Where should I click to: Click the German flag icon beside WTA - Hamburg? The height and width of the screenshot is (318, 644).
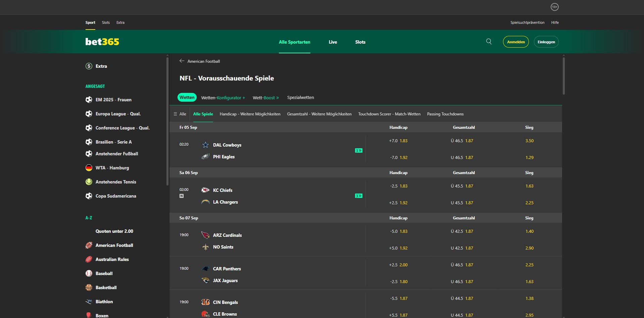89,168
